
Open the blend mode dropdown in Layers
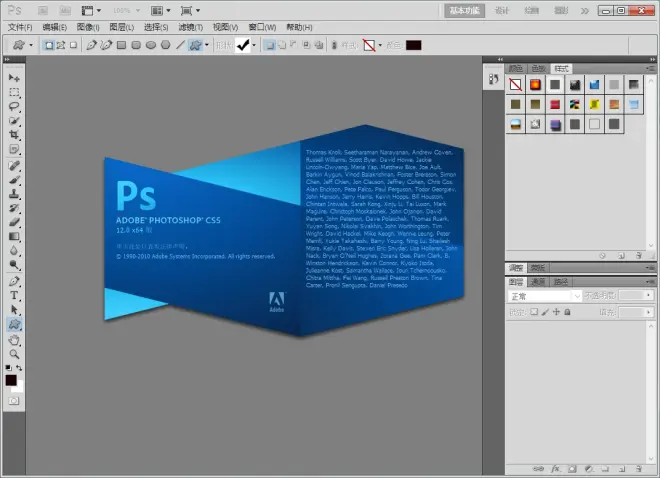pos(545,297)
